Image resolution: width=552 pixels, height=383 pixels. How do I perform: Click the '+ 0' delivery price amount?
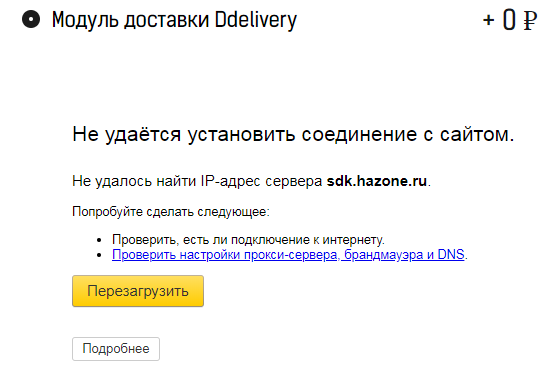[500, 20]
